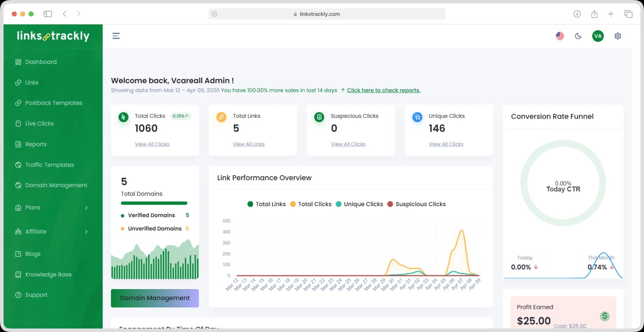Open the Live Clicks section icon
Image resolution: width=644 pixels, height=332 pixels.
[18, 123]
